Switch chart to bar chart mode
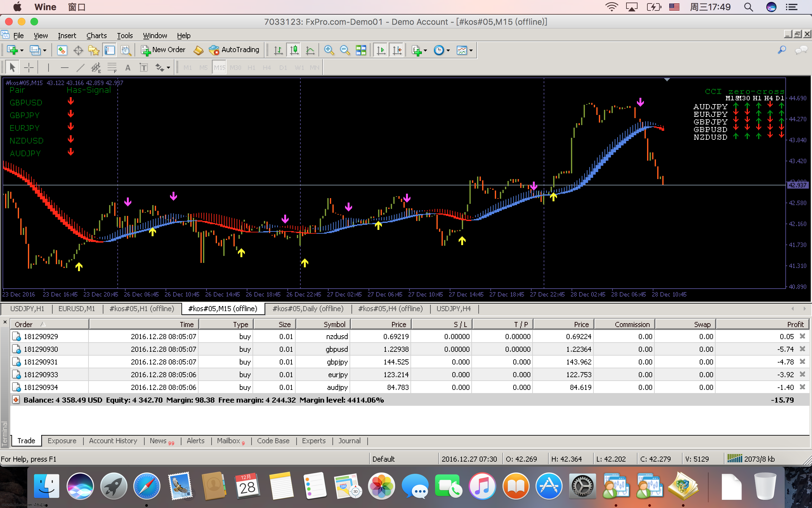The height and width of the screenshot is (508, 812). (x=278, y=50)
